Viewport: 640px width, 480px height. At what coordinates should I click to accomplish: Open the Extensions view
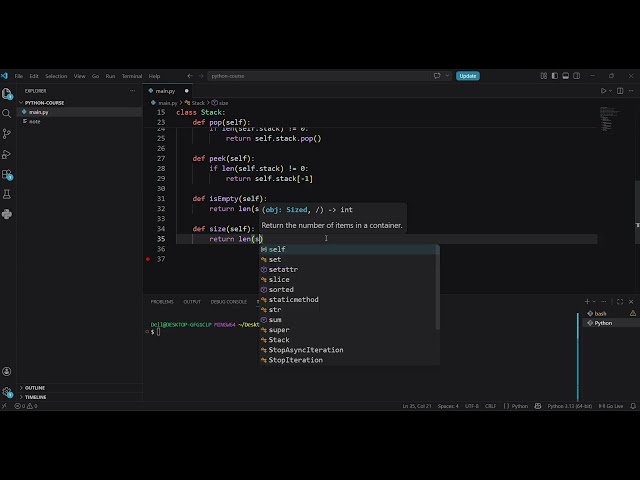coord(7,174)
